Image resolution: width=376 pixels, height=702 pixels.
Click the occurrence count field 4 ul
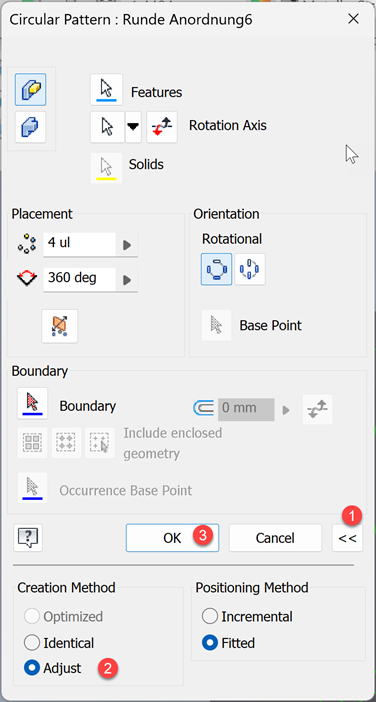tap(79, 244)
